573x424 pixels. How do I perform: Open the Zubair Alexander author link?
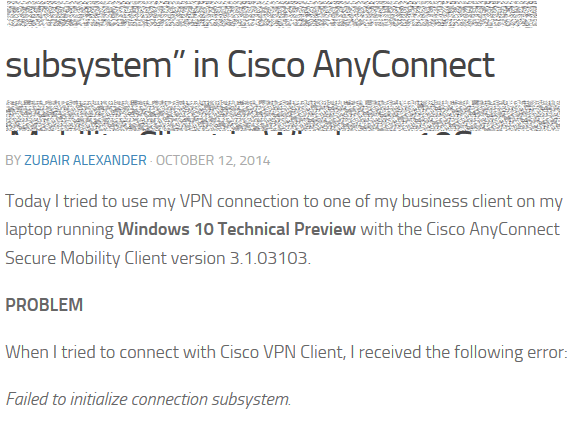pyautogui.click(x=85, y=160)
